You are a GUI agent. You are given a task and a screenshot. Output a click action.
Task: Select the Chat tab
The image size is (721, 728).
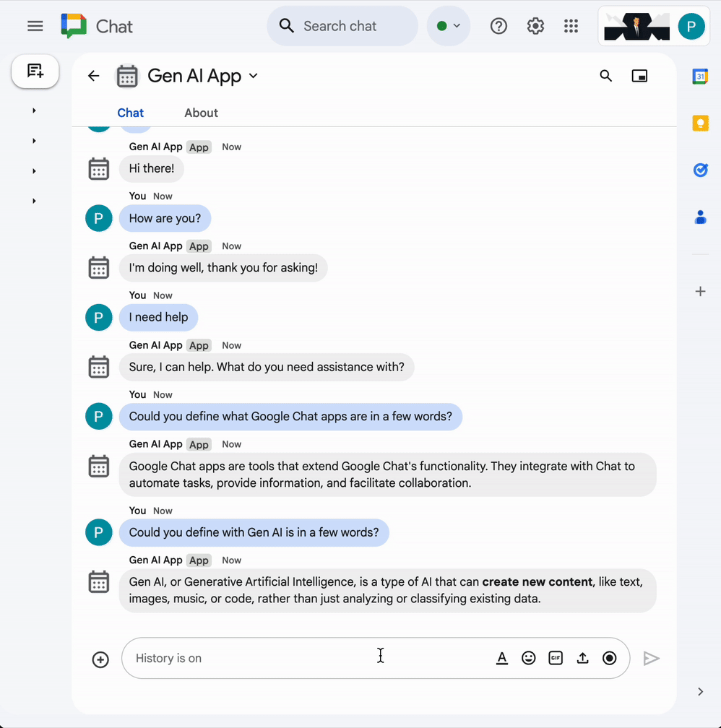coord(131,113)
